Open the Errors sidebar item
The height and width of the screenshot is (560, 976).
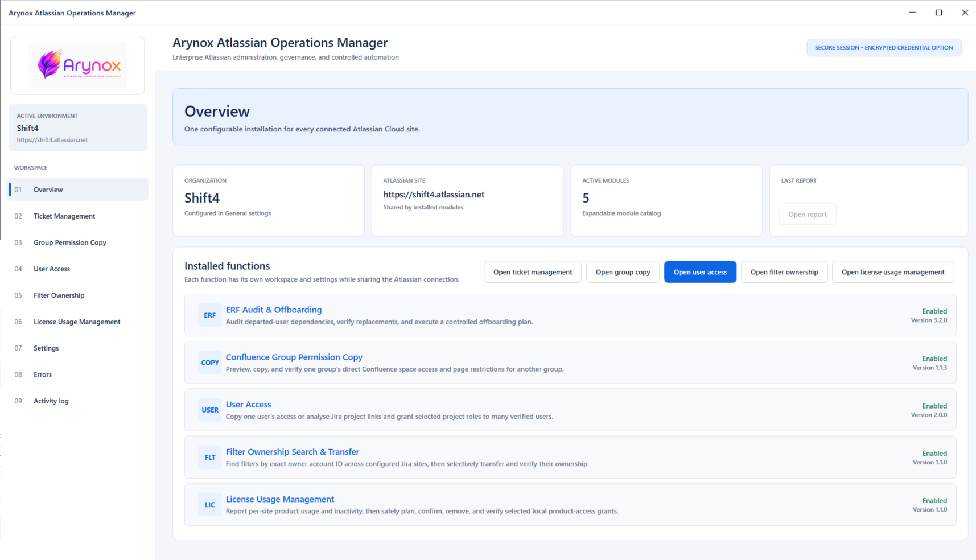click(x=78, y=374)
